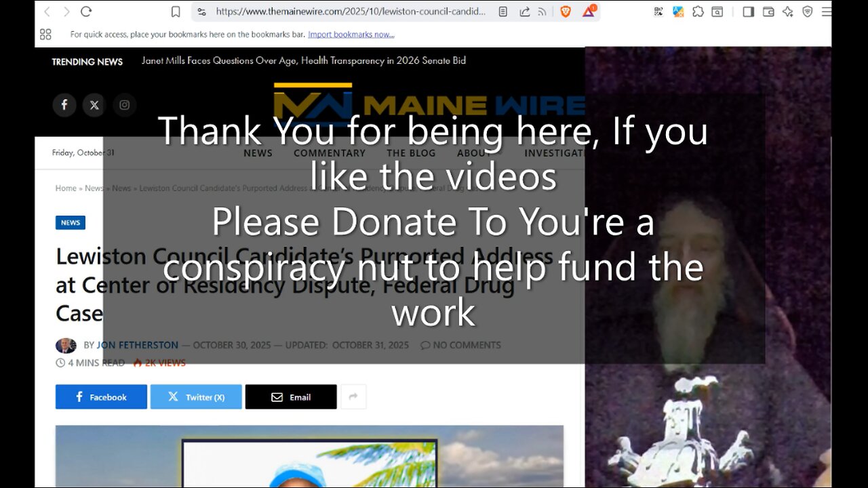Click the apps grid icon on bookmarks bar
The height and width of the screenshot is (488, 868).
click(45, 34)
